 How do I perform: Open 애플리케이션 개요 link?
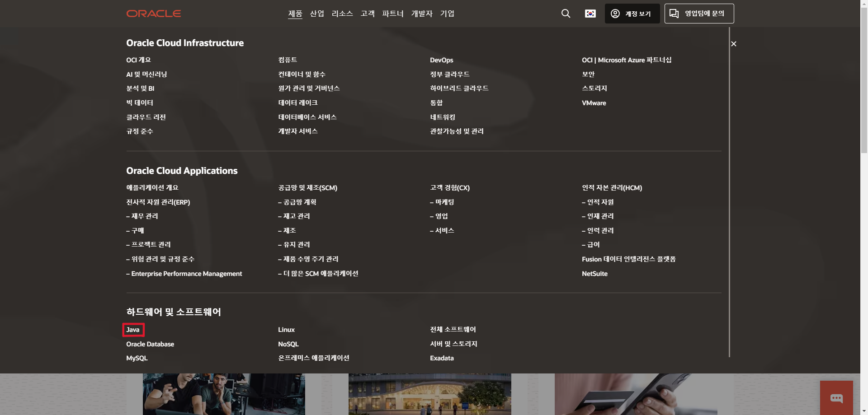click(x=152, y=188)
